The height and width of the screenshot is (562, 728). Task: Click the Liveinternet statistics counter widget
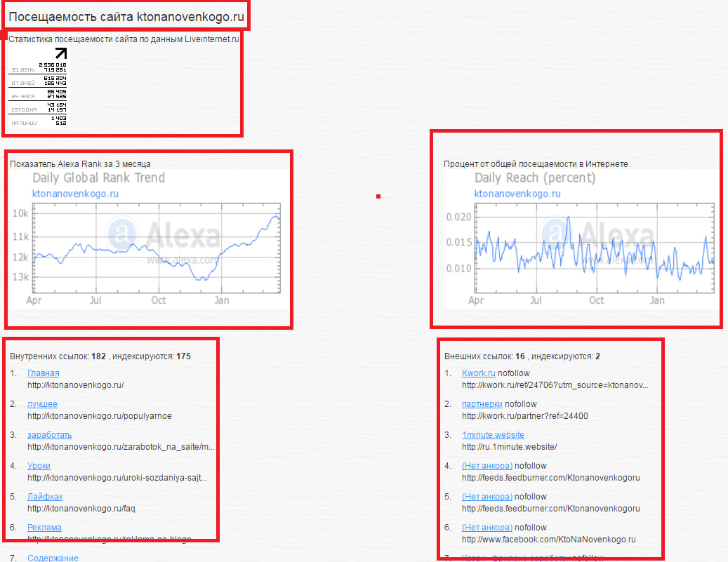point(39,87)
